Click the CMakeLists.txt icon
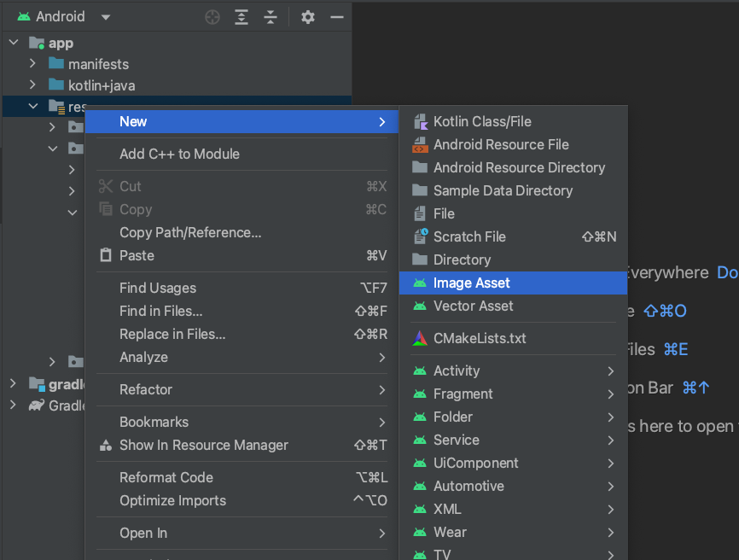Viewport: 739px width, 560px height. pos(420,339)
